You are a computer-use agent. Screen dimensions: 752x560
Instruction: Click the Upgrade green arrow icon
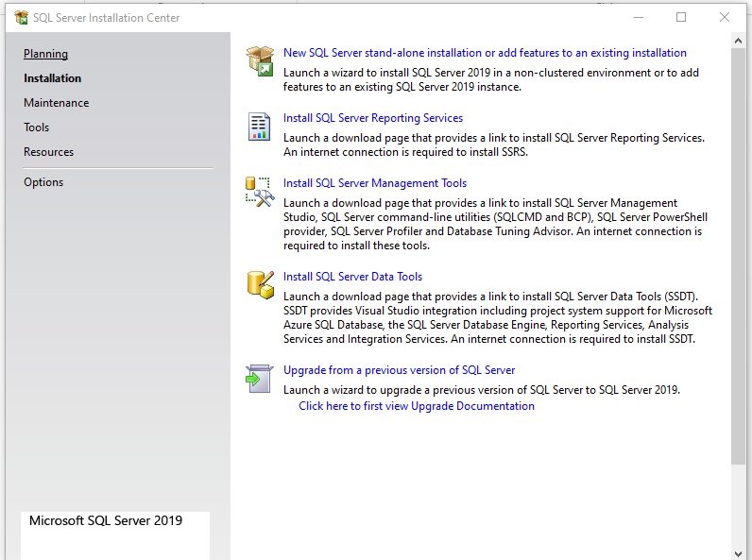click(259, 379)
